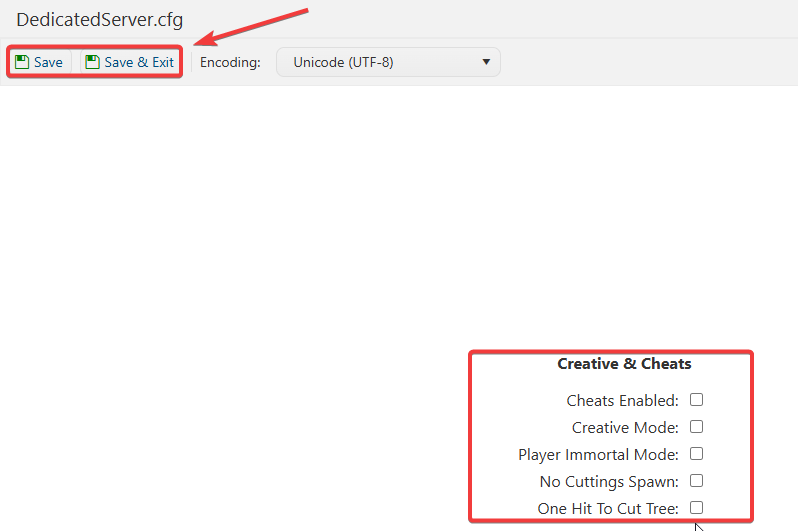The height and width of the screenshot is (531, 798).
Task: Click the floppy disk icon on Save & Exit
Action: pyautogui.click(x=92, y=62)
